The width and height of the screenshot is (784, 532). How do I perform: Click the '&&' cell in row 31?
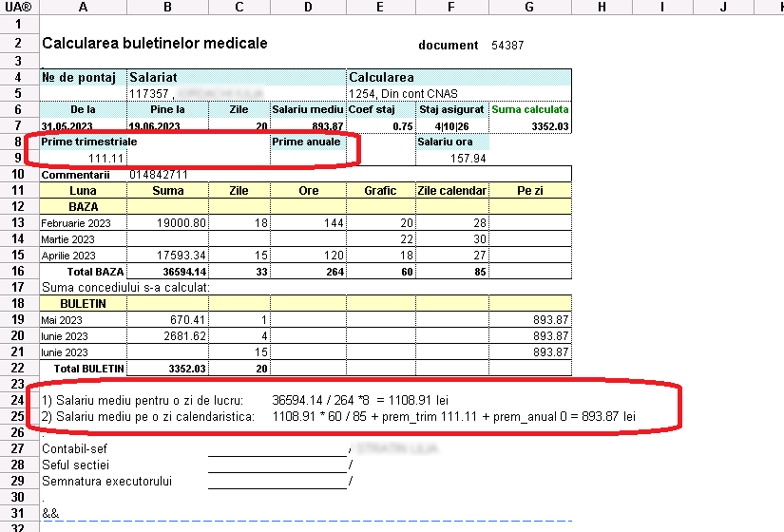click(50, 513)
